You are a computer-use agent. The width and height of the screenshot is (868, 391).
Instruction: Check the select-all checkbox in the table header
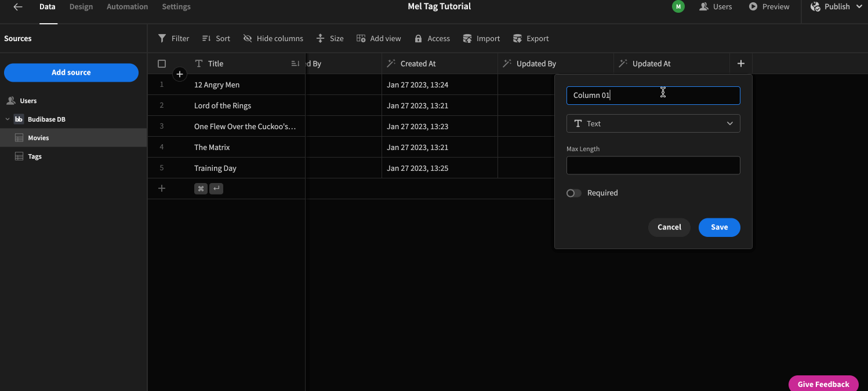click(x=162, y=63)
